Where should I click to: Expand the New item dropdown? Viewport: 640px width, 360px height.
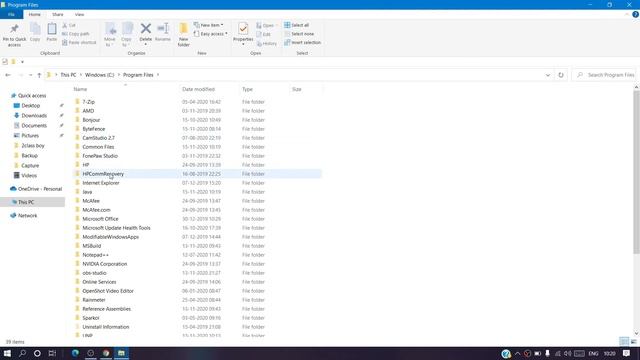coord(209,25)
